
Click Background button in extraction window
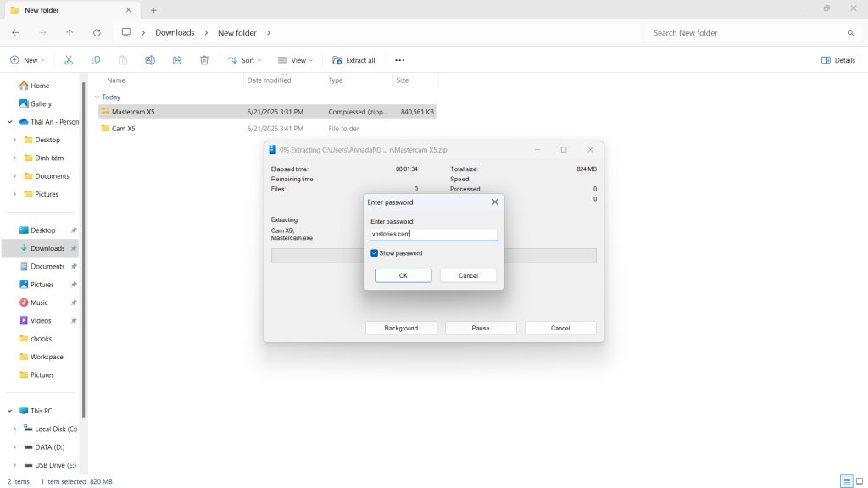pos(401,328)
